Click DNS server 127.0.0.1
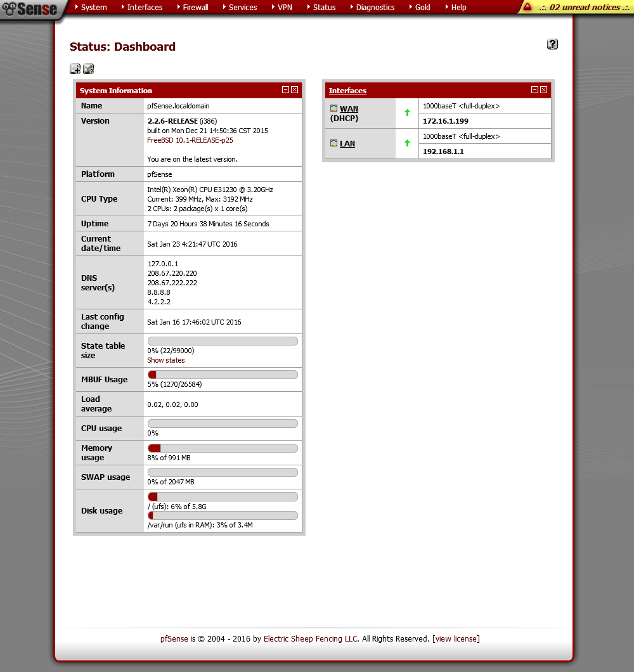 (x=163, y=264)
